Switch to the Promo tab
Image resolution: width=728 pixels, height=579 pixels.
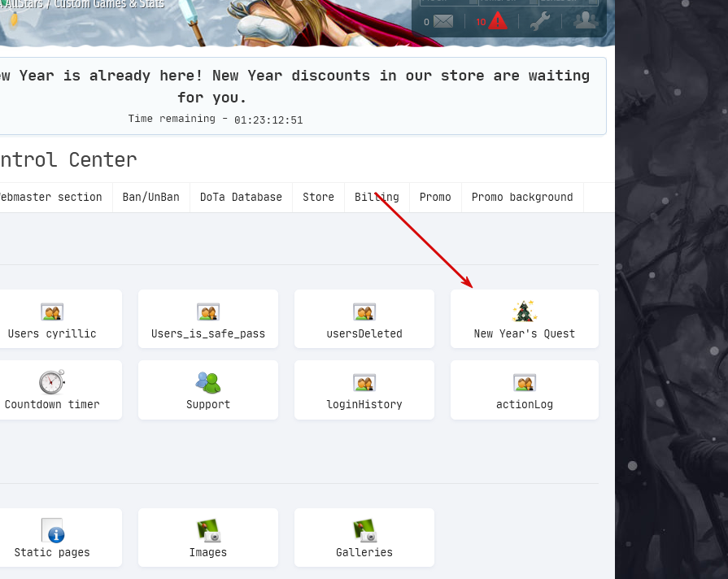click(435, 198)
